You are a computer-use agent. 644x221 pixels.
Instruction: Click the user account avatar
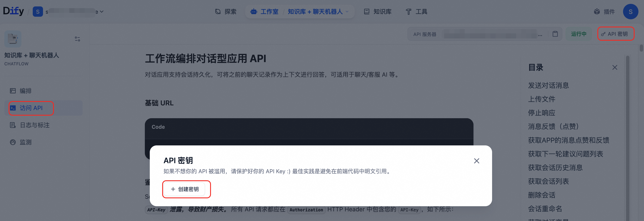pyautogui.click(x=630, y=12)
